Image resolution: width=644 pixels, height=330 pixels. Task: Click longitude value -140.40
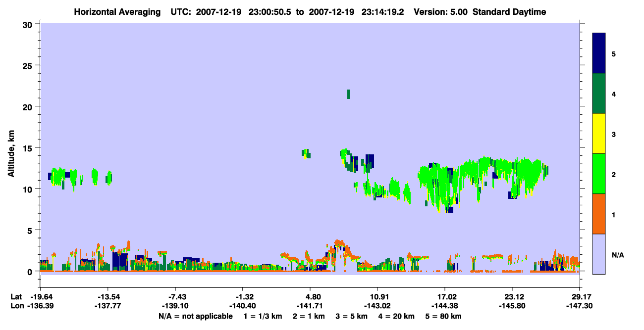243,306
